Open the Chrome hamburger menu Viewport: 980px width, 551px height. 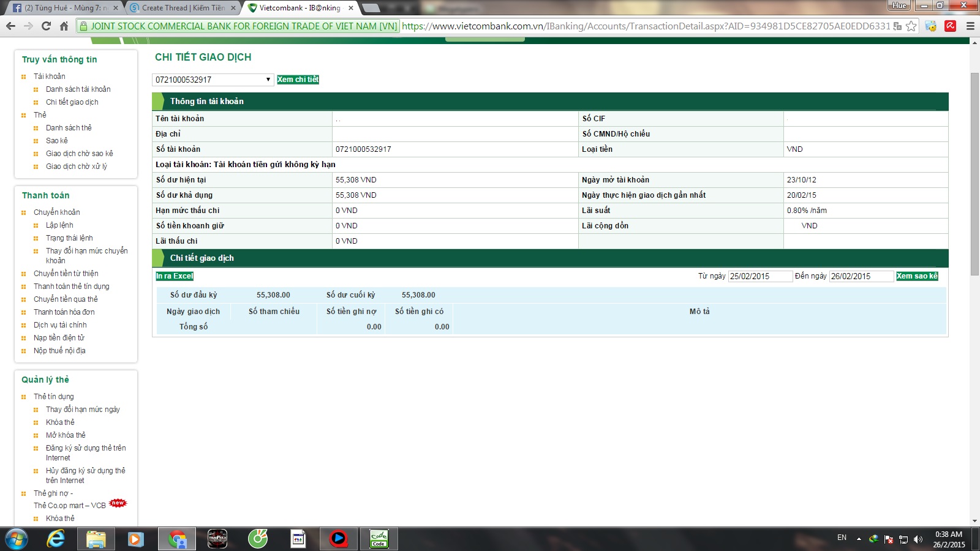click(x=970, y=26)
